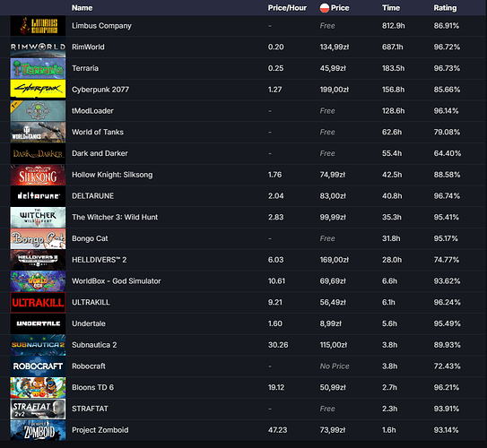The height and width of the screenshot is (448, 487).
Task: Select the Bongo Cat game image
Action: pos(38,238)
